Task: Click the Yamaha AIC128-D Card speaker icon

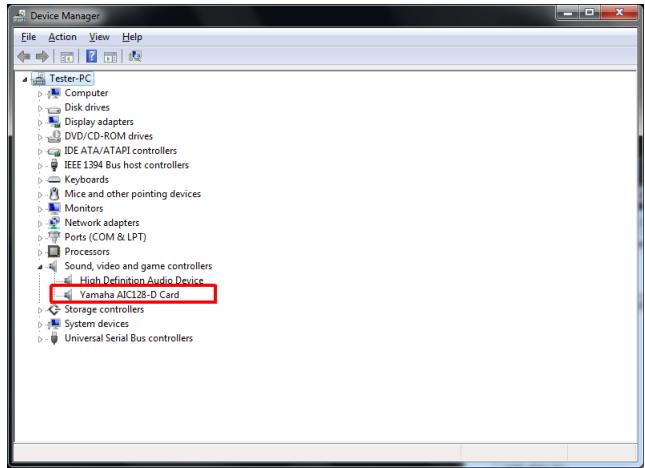Action: (x=68, y=294)
